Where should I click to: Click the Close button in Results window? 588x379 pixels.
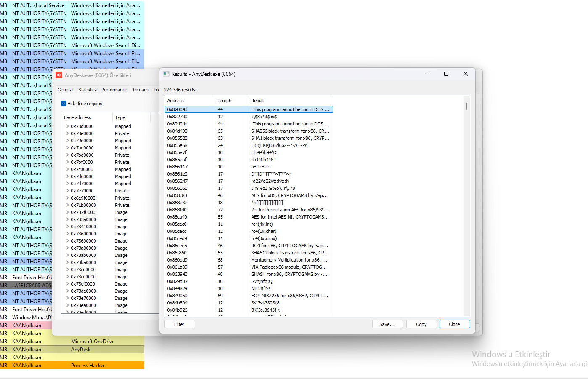(x=455, y=324)
